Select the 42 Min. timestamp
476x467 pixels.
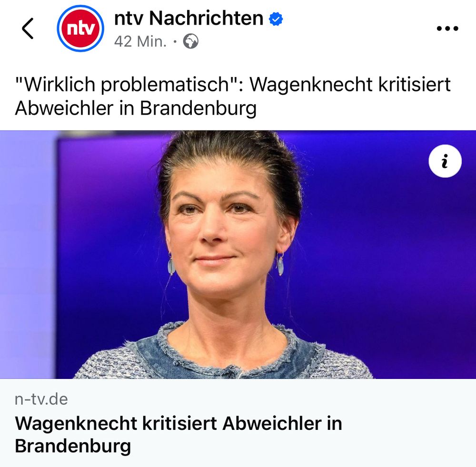[140, 41]
